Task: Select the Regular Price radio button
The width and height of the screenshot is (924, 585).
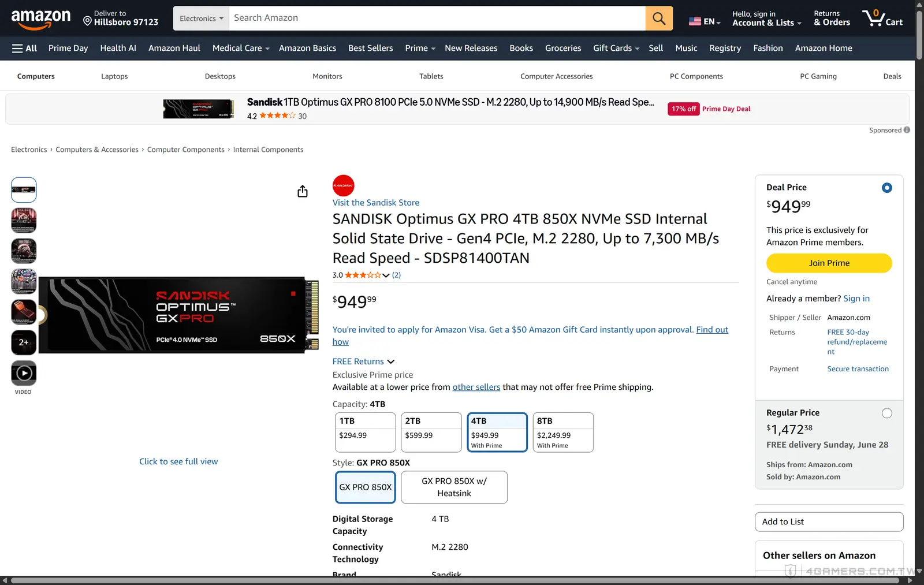Action: pyautogui.click(x=887, y=413)
